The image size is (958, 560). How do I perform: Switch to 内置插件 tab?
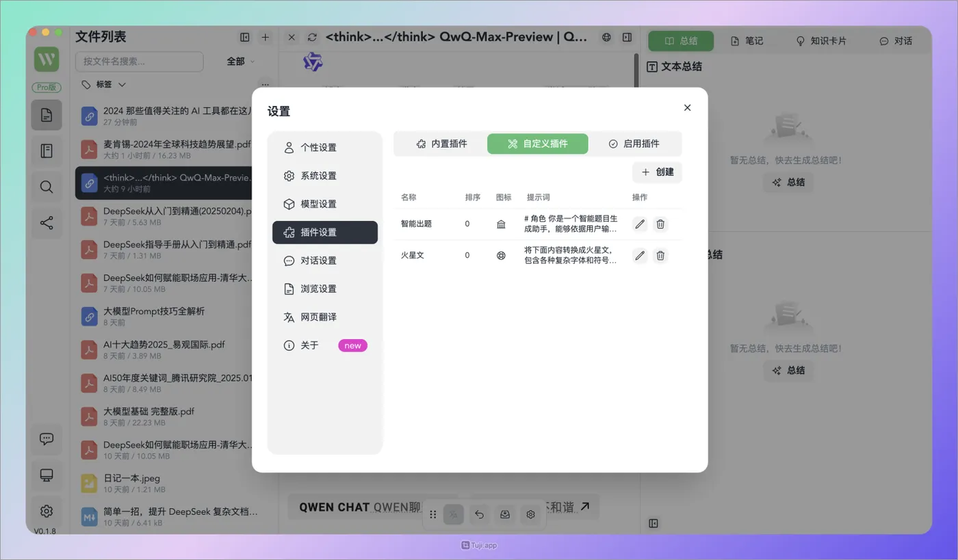(441, 144)
